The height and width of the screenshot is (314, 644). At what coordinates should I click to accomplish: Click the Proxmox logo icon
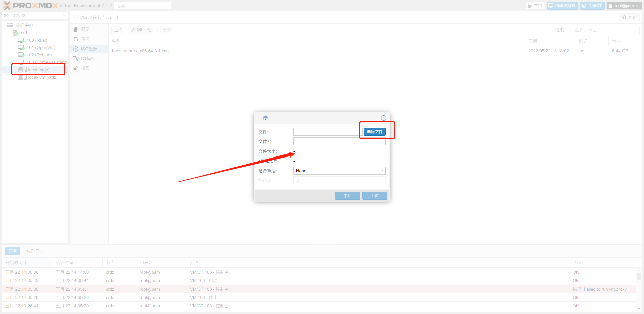(7, 6)
